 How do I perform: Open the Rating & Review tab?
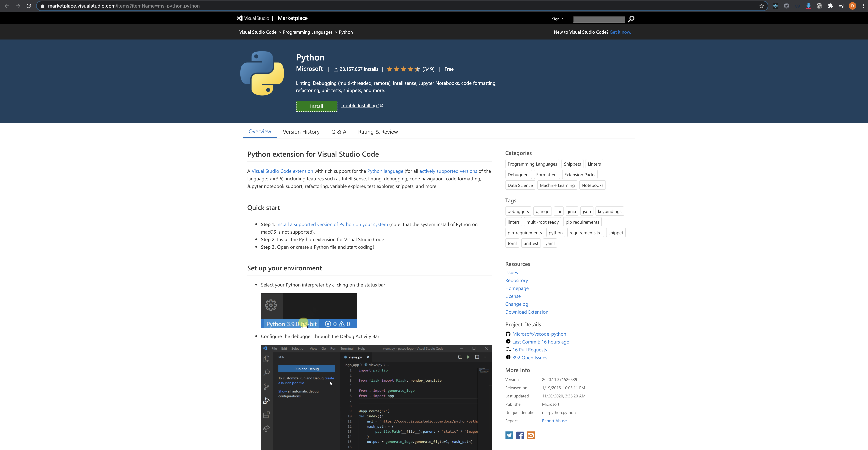pos(378,132)
